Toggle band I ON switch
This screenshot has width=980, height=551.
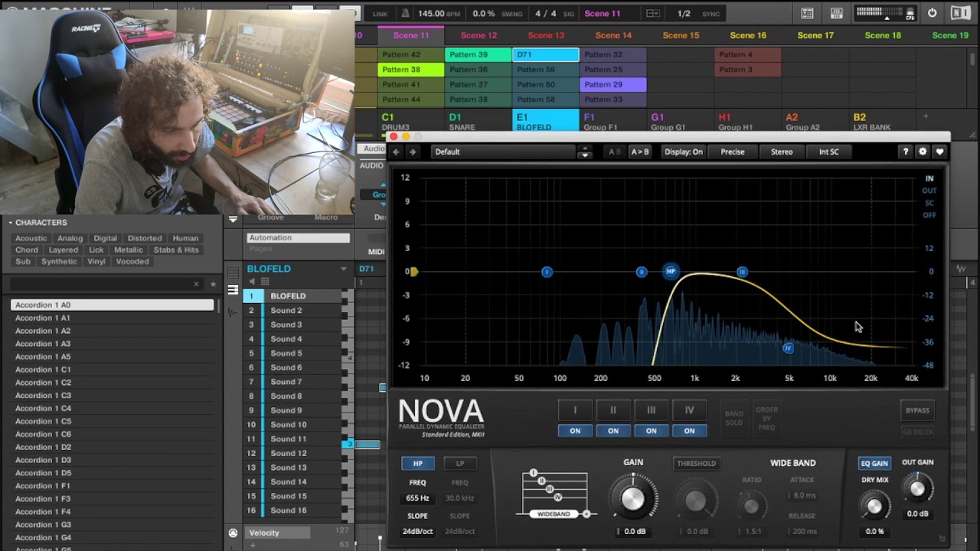tap(575, 431)
